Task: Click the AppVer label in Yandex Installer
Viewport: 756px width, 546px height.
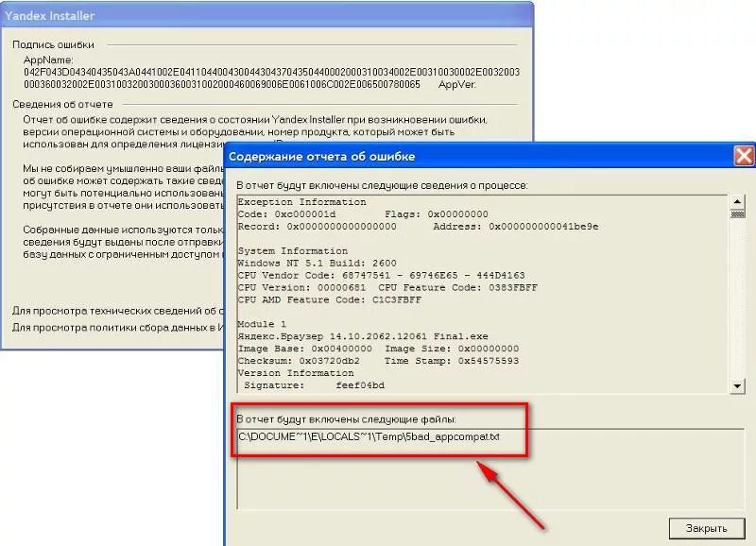Action: [457, 84]
